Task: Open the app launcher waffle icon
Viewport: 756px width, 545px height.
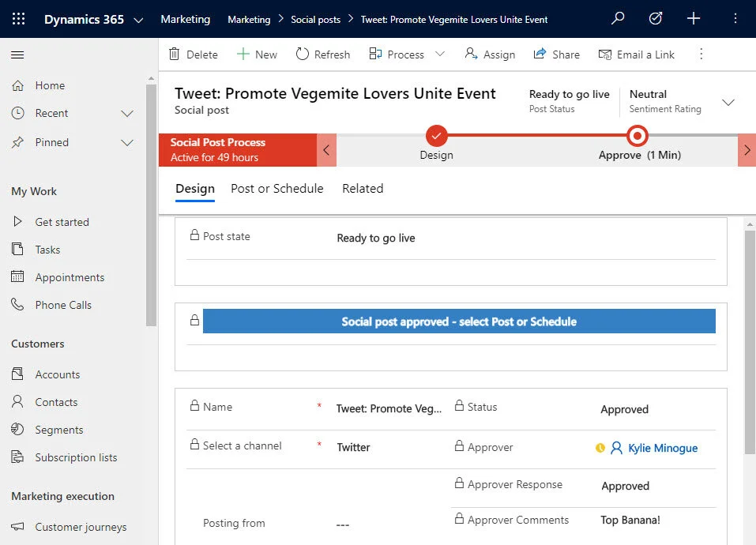Action: click(x=18, y=19)
